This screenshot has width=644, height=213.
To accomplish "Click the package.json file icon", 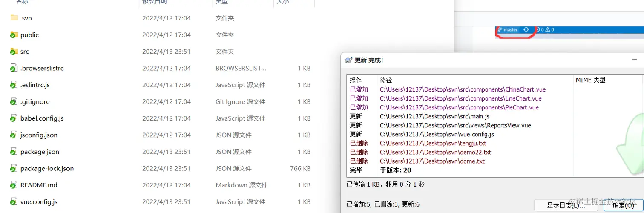I will [14, 152].
